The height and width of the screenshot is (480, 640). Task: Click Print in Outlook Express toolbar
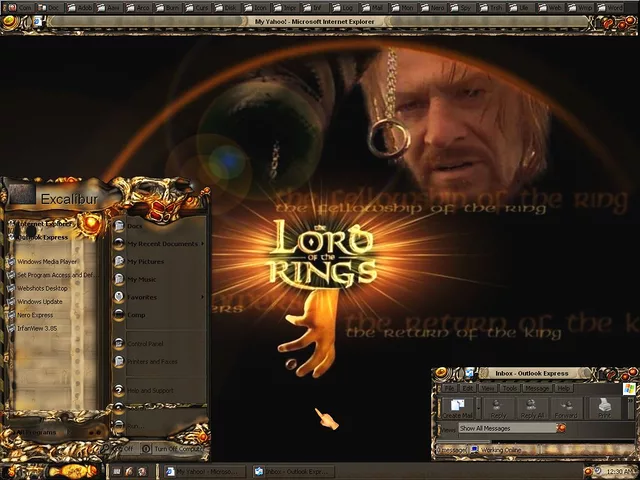click(604, 408)
